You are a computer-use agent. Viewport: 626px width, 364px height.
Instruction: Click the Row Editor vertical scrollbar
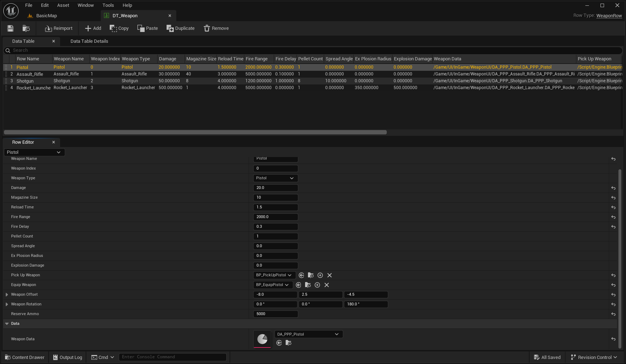pyautogui.click(x=620, y=259)
